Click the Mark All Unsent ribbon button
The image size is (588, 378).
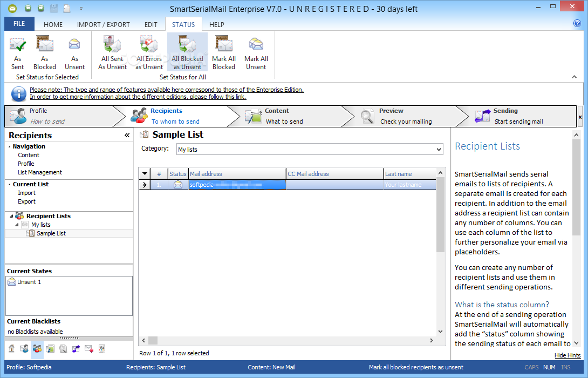pyautogui.click(x=256, y=53)
